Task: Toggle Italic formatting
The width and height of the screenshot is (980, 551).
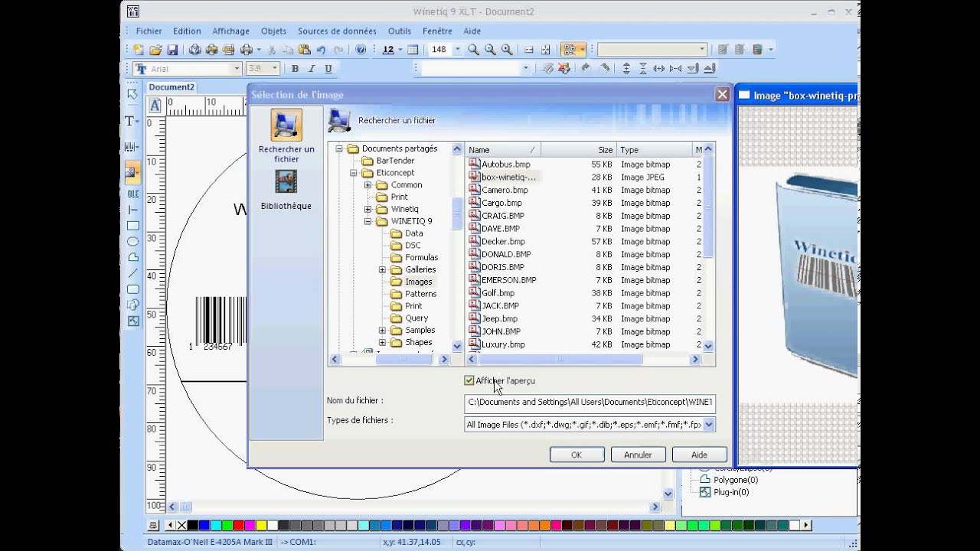Action: point(312,69)
